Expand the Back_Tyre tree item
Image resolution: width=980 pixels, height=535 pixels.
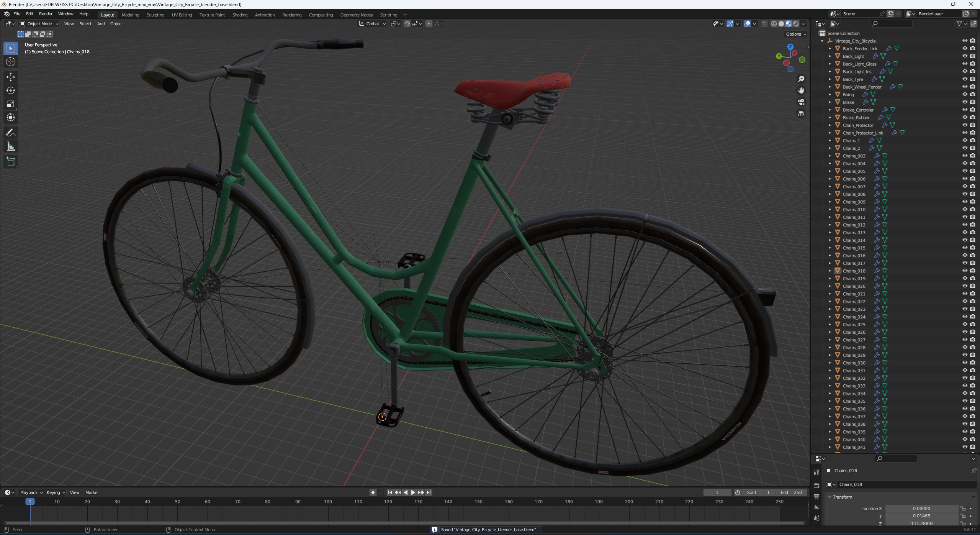829,79
